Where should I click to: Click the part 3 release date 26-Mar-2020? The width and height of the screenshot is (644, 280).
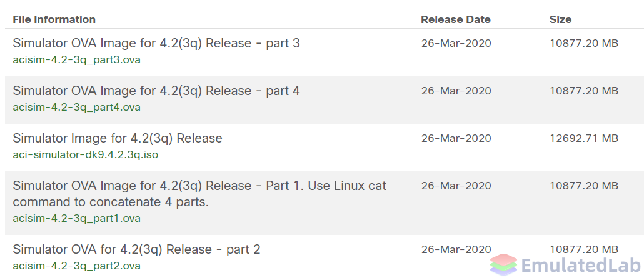point(456,43)
